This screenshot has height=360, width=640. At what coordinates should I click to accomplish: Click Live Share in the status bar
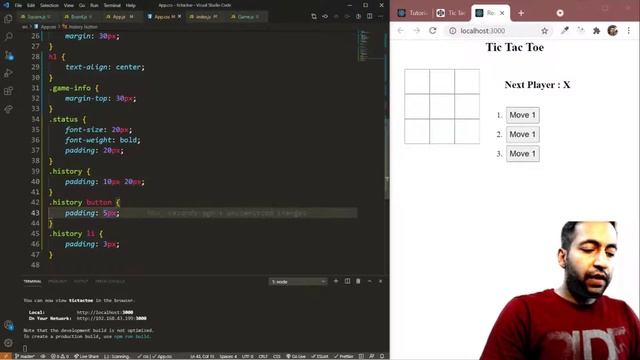click(x=87, y=356)
